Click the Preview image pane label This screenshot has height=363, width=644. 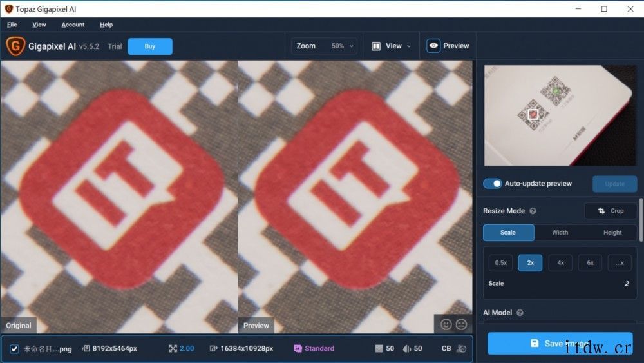pos(256,325)
